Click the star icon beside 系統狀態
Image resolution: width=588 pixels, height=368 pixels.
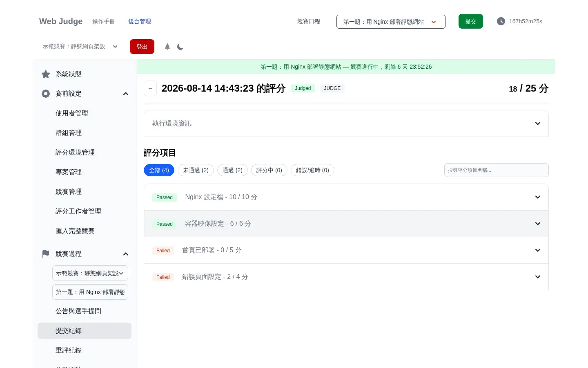(46, 74)
